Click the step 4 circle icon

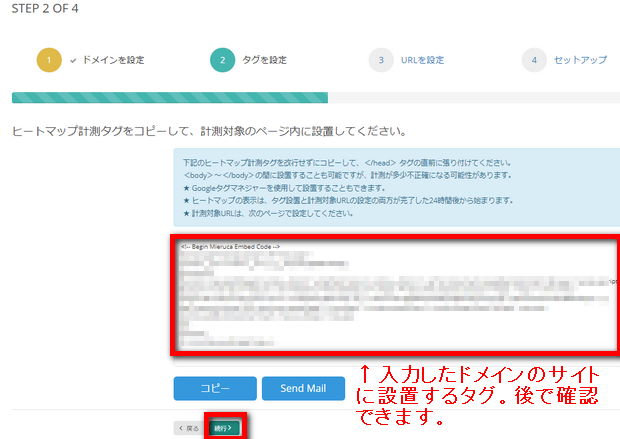[x=534, y=60]
